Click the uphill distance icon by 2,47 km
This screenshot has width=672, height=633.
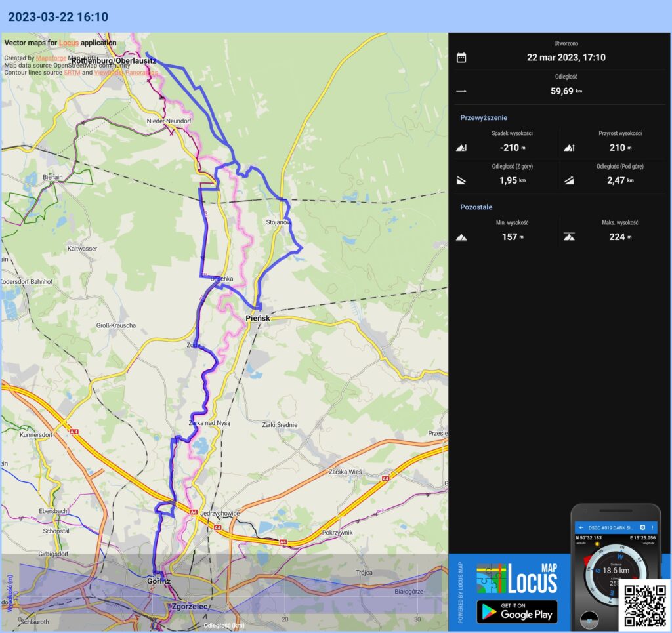coord(569,180)
